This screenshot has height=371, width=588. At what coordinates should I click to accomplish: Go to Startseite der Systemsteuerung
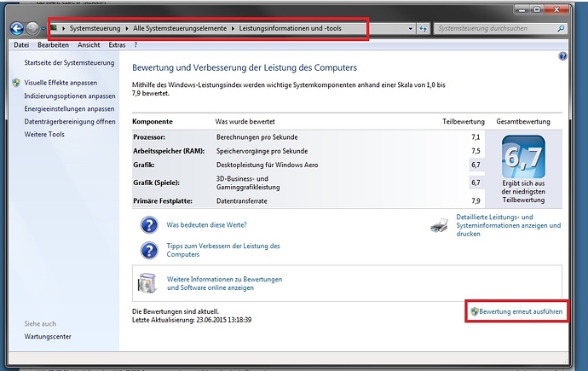tap(69, 62)
